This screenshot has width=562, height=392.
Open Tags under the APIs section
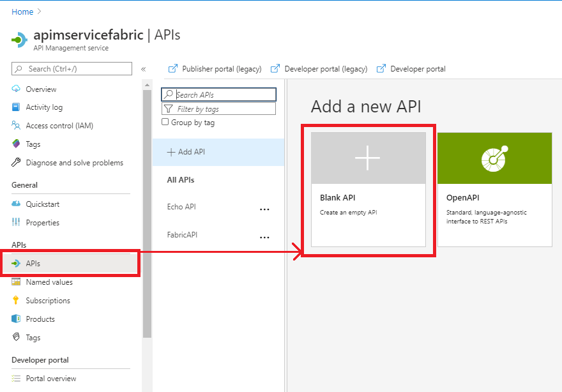click(33, 338)
